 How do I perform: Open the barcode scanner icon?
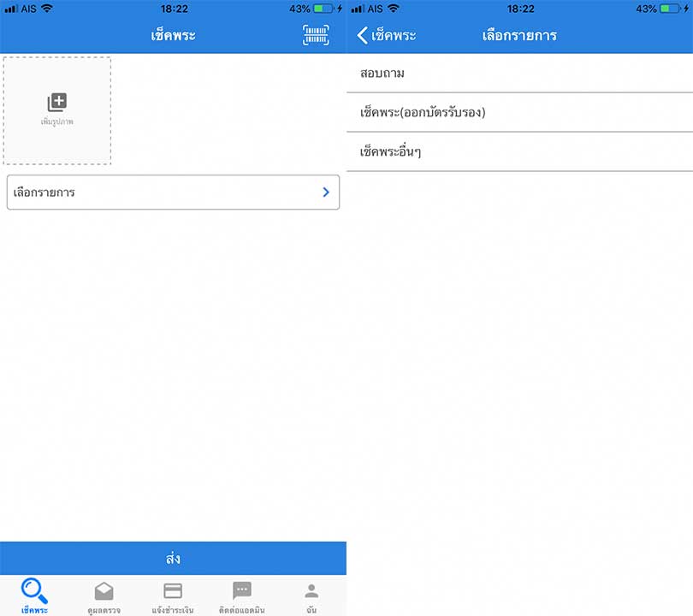pos(317,34)
